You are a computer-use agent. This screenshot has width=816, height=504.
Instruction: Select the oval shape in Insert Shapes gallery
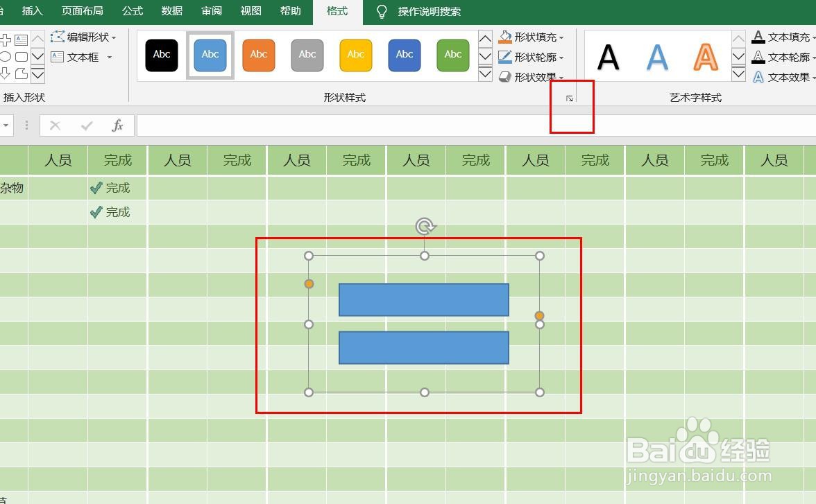6,56
